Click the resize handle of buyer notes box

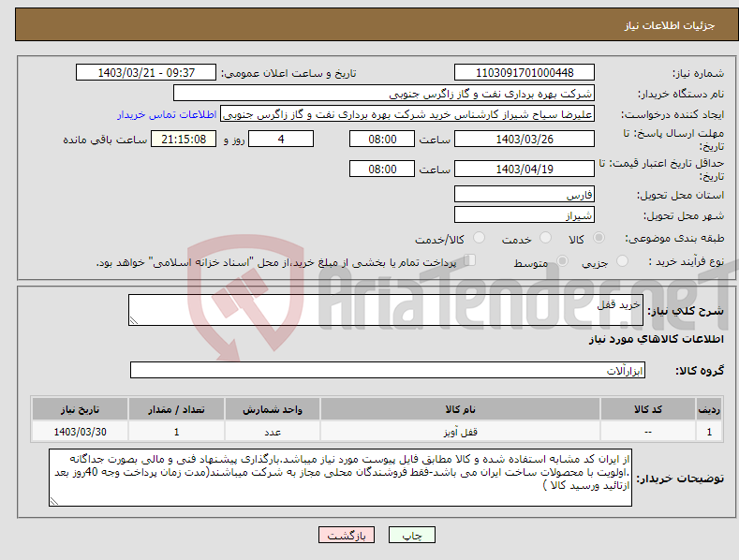tap(54, 502)
